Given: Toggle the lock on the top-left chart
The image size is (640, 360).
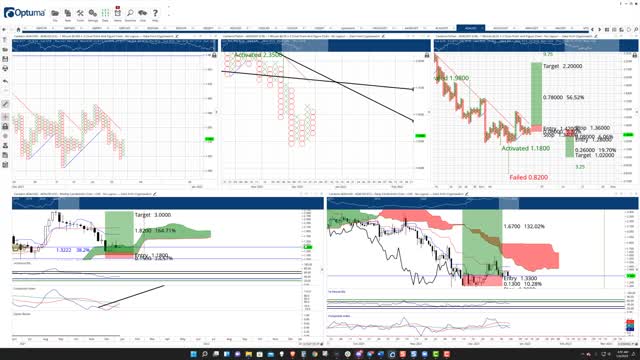Looking at the screenshot, I should (214, 55).
